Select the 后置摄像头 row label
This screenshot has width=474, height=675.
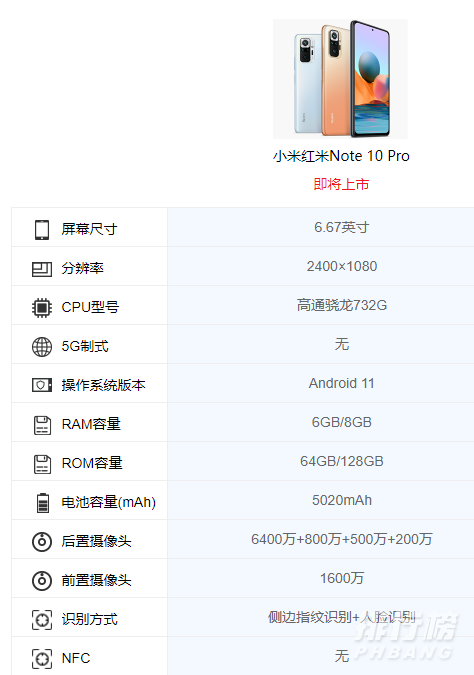coord(96,541)
